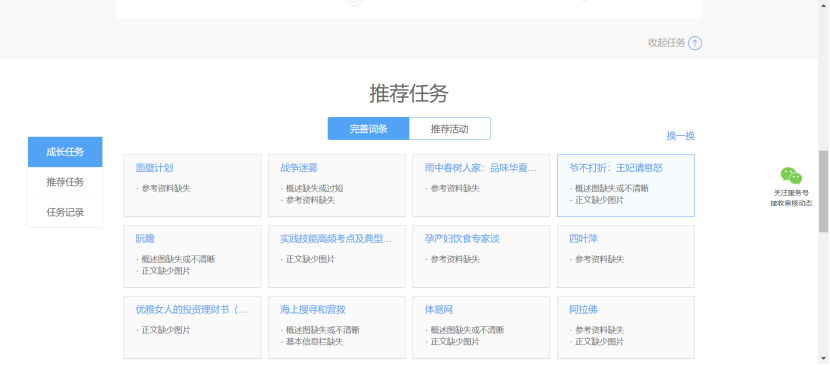The width and height of the screenshot is (830, 365).
Task: Switch to the 推荐活动 tab
Action: tap(450, 129)
